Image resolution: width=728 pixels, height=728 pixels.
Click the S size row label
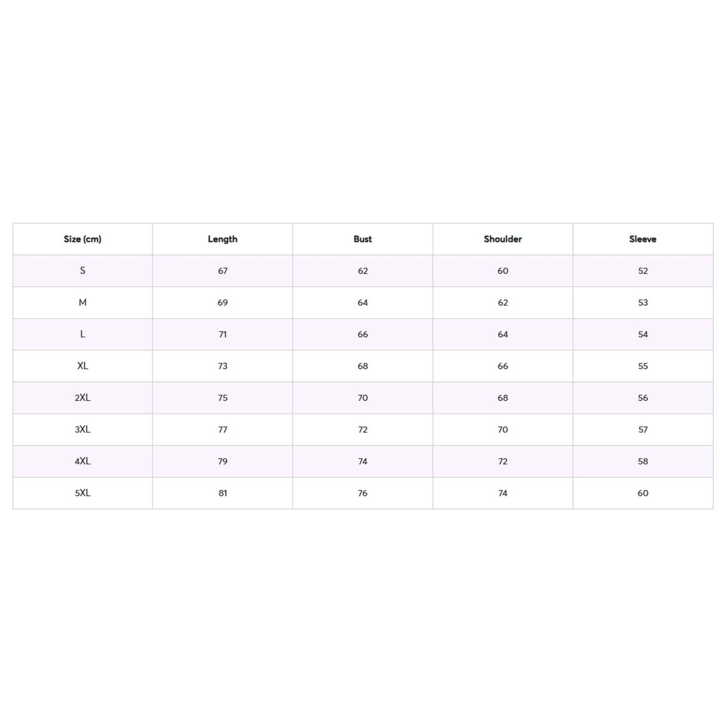coord(83,271)
